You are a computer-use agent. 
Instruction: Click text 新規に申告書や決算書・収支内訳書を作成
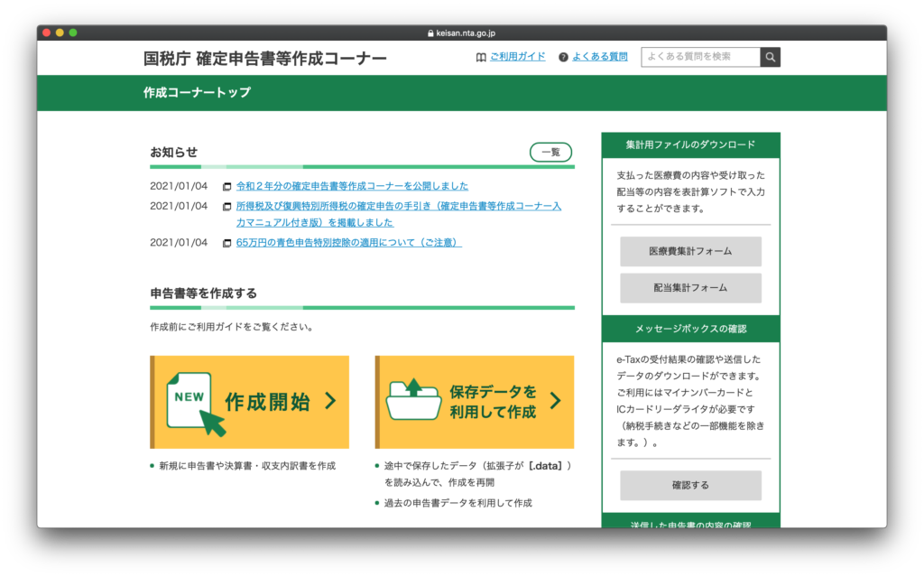click(x=247, y=466)
